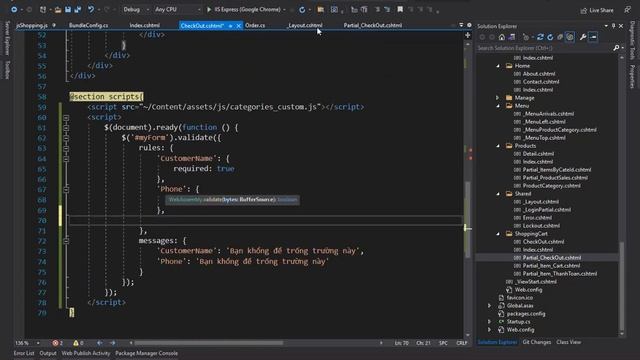This screenshot has height=360, width=640.
Task: Click the Solution Explorer search magnifier icon
Action: pyautogui.click(x=616, y=48)
